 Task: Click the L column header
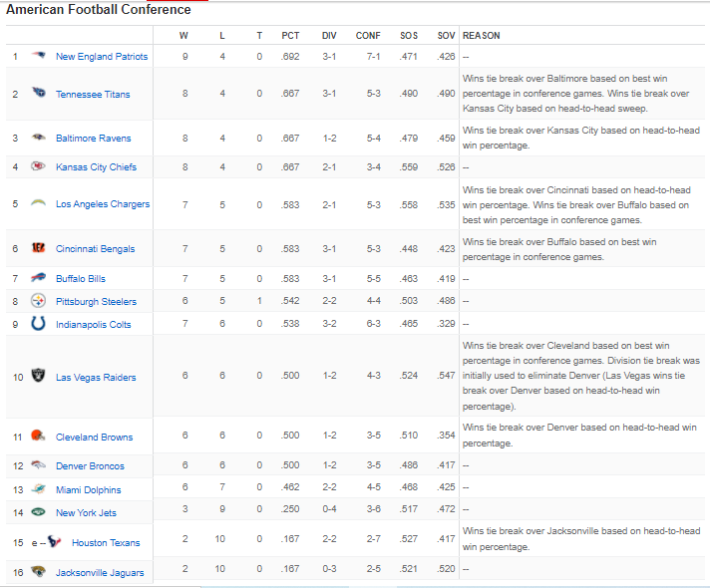(x=222, y=36)
